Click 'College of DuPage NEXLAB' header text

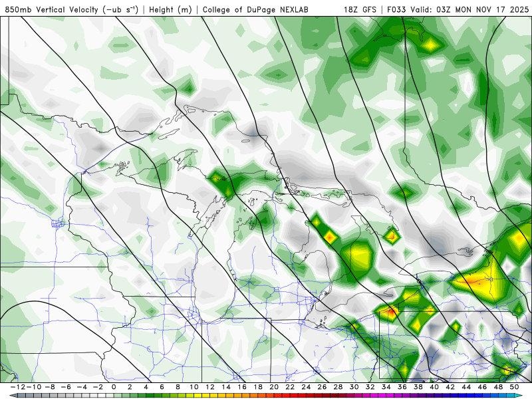pyautogui.click(x=255, y=10)
